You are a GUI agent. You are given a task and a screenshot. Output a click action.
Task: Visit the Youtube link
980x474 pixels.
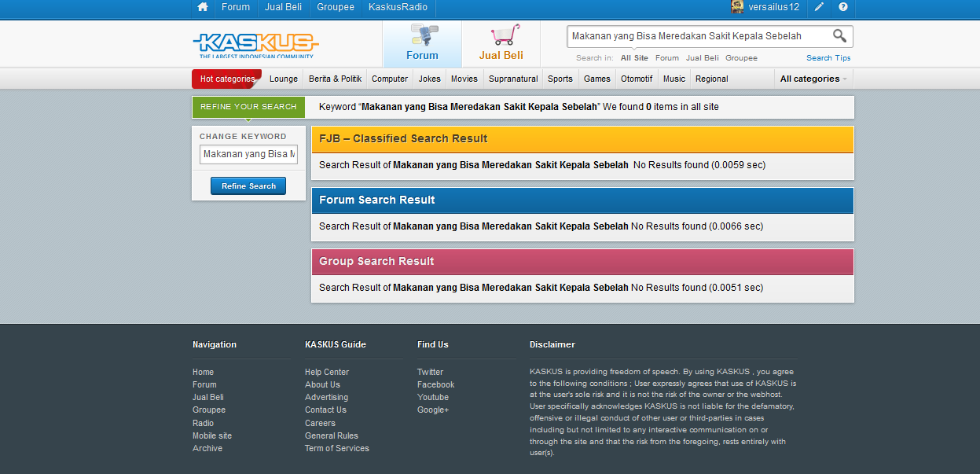433,398
